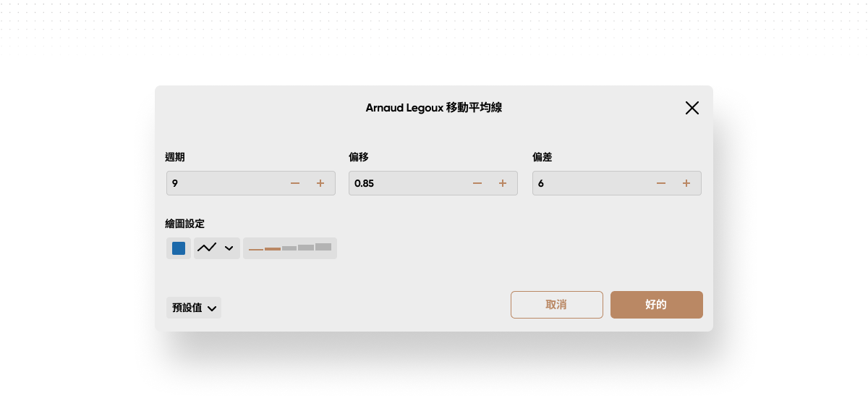Screen dimensions: 868x417
Task: Increase the 週期 value with plus
Action: point(320,183)
